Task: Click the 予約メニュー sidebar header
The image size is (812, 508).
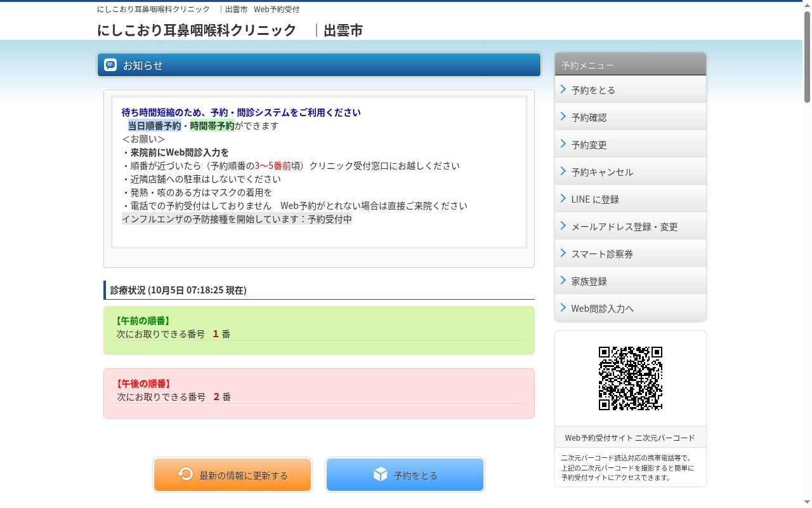Action: pyautogui.click(x=631, y=64)
